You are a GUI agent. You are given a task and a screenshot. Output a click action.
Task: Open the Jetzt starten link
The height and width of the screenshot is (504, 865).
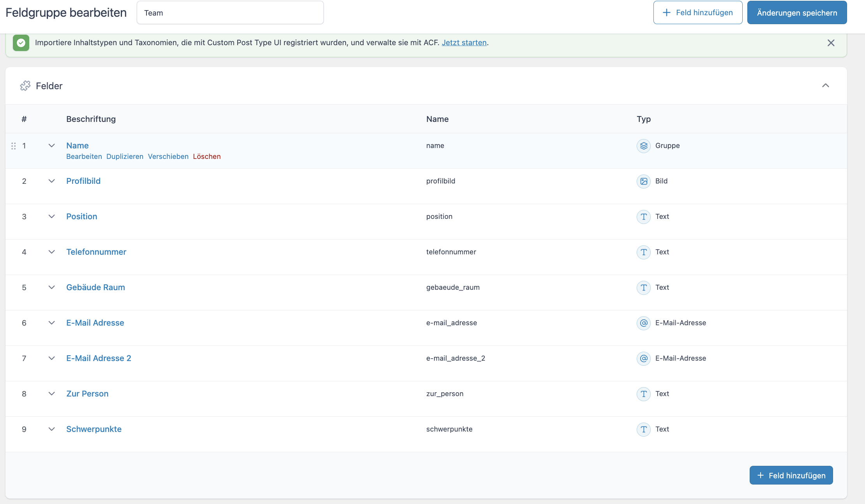464,43
